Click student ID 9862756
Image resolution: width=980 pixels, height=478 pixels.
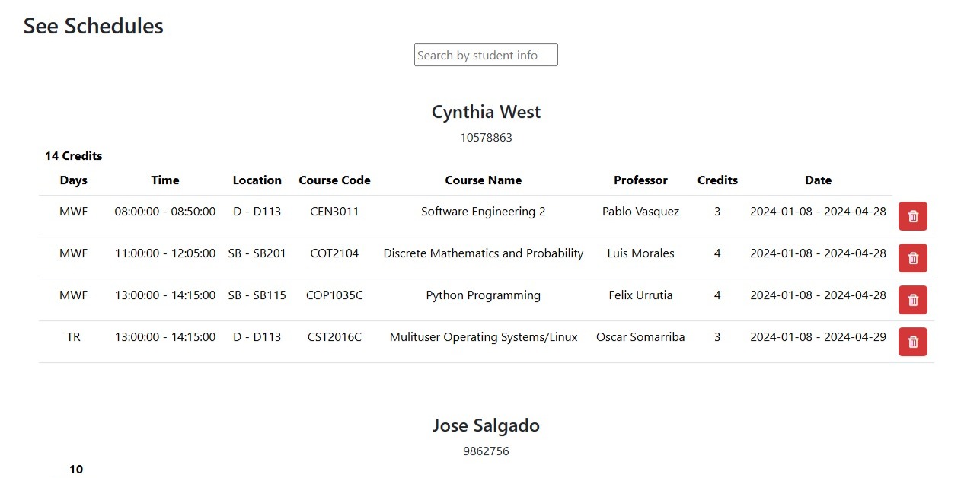click(x=486, y=451)
